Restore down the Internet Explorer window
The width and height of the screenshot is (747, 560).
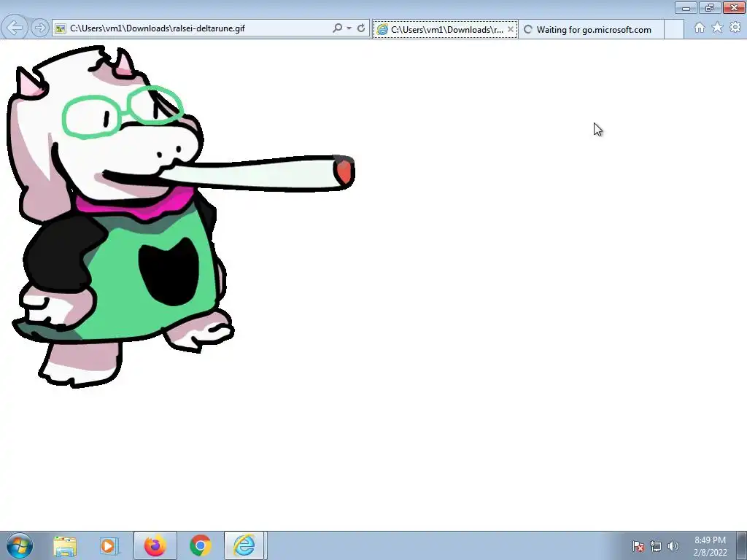pyautogui.click(x=710, y=7)
